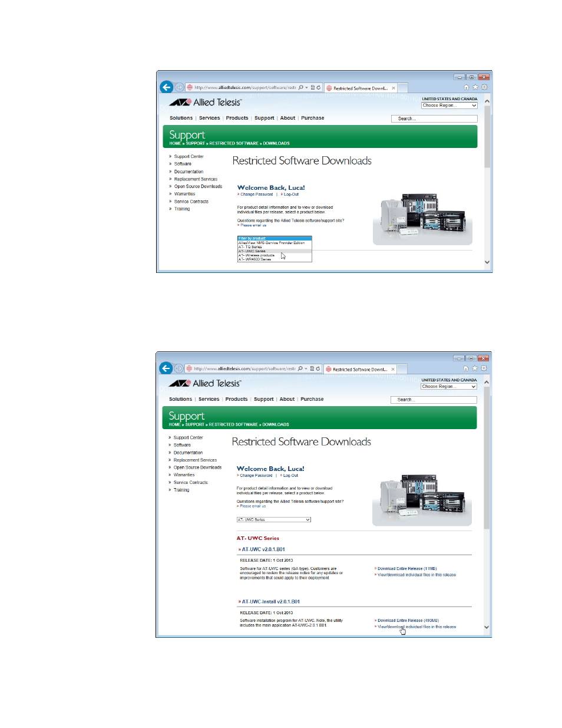Open the AT- UWC Series product filter dropdown

tap(273, 519)
